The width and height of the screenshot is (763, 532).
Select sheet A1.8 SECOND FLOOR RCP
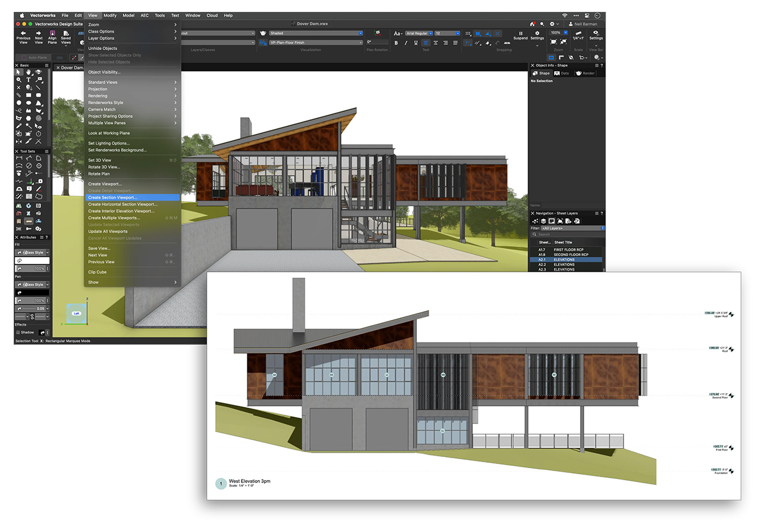tap(567, 254)
